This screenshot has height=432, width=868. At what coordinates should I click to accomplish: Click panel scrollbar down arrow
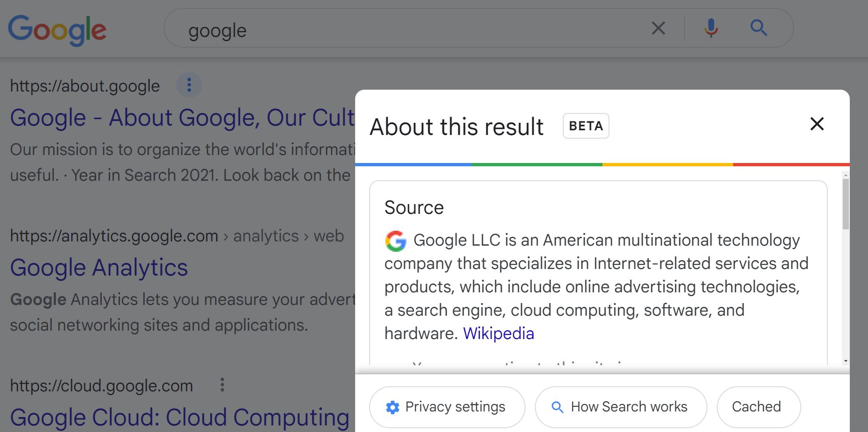pyautogui.click(x=846, y=361)
